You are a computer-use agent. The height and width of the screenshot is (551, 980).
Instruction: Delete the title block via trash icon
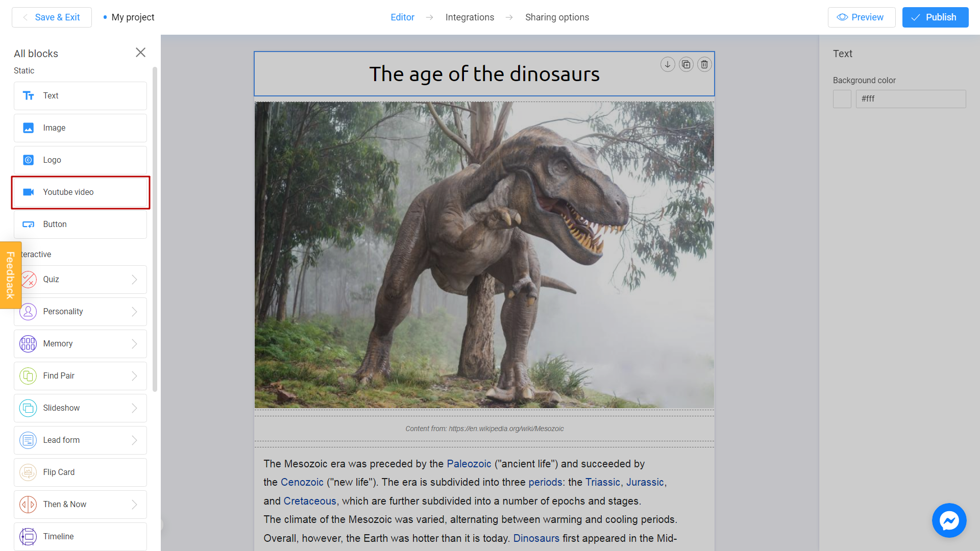[x=704, y=64]
